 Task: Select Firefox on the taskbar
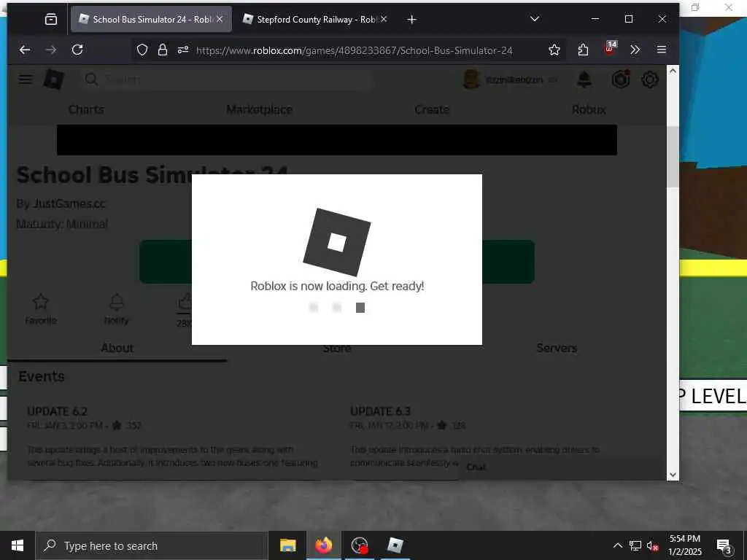[323, 545]
